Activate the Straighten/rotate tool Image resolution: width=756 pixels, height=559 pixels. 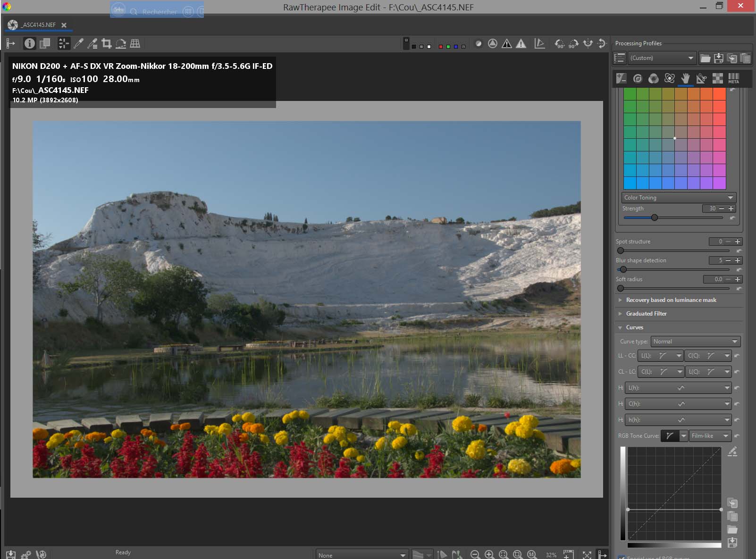(x=121, y=44)
